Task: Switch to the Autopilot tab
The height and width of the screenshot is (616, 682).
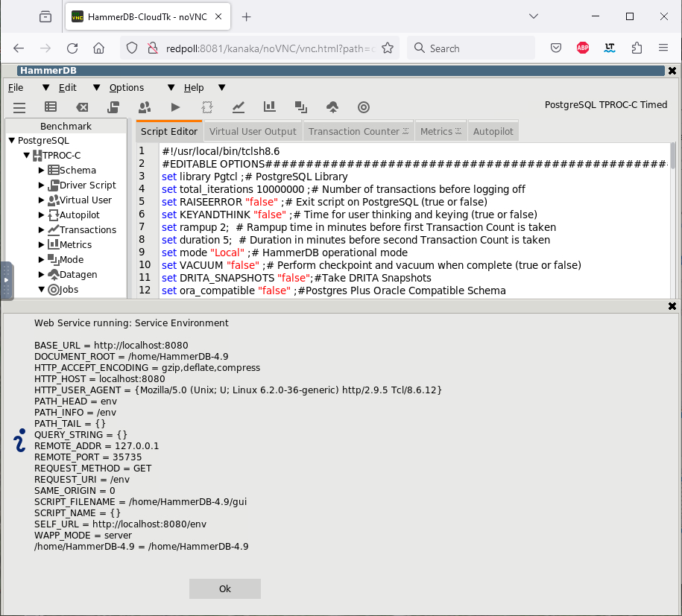Action: tap(493, 132)
